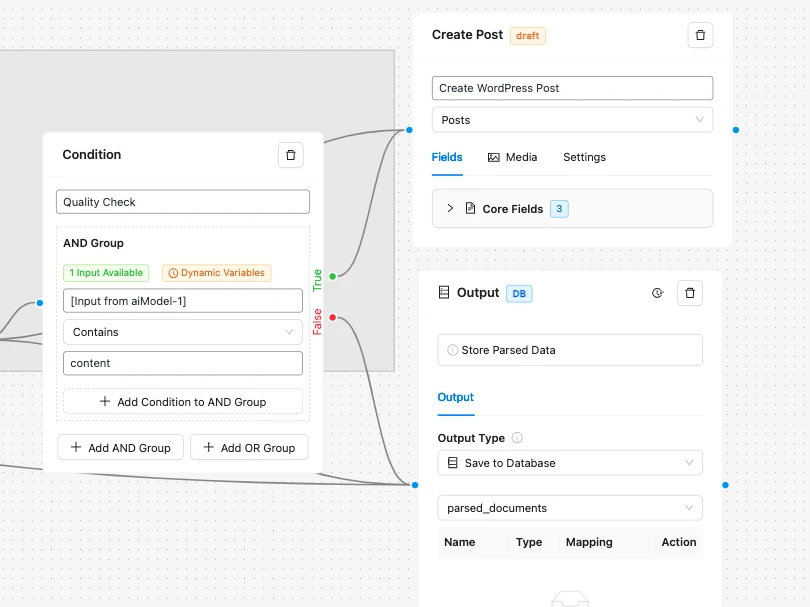Click Add Condition to AND Group
Screen dimensions: 810x607
tap(182, 402)
